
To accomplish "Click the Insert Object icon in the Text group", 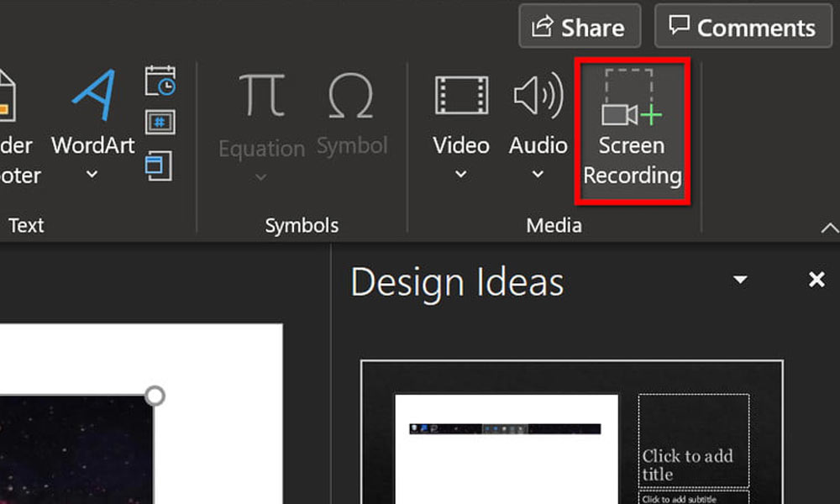I will click(x=158, y=164).
